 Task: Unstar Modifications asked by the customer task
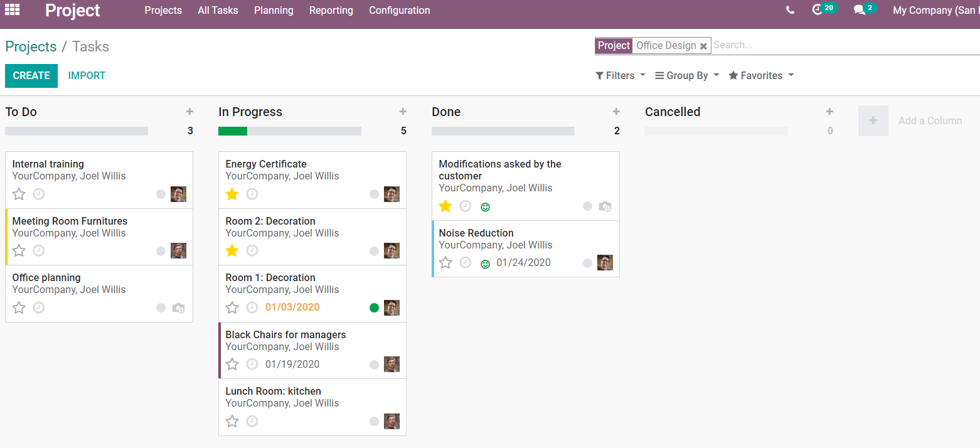click(445, 206)
